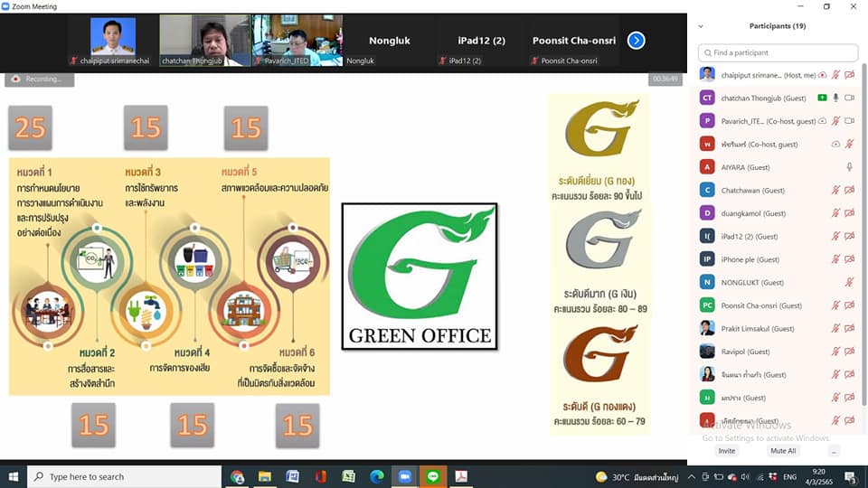The height and width of the screenshot is (488, 868).
Task: Click chaipiput srimanechai video thumbnail
Action: [113, 41]
